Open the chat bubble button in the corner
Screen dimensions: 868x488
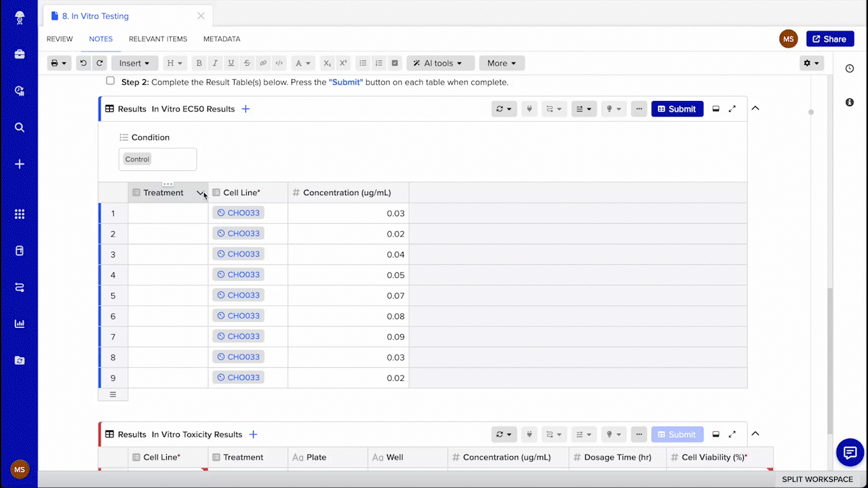coord(850,452)
